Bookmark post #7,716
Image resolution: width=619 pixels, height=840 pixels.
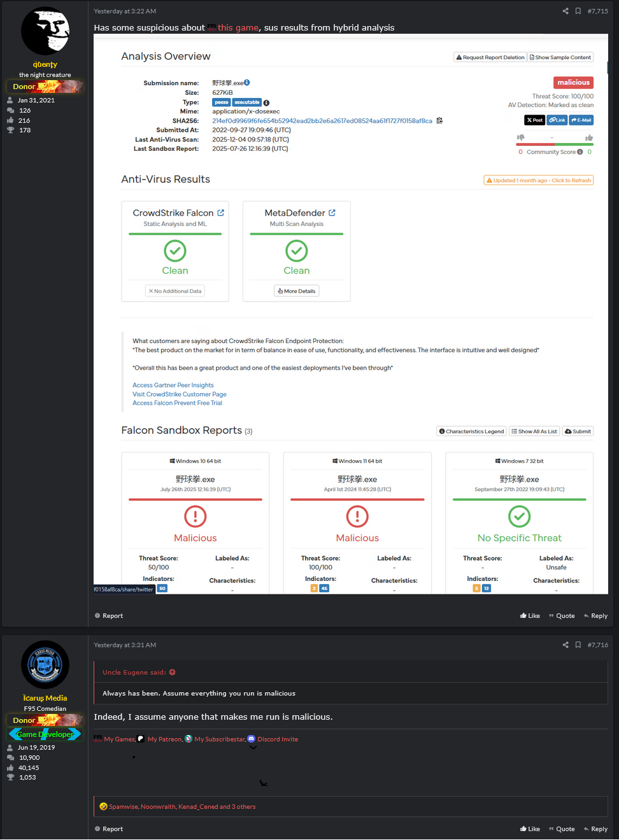[578, 645]
